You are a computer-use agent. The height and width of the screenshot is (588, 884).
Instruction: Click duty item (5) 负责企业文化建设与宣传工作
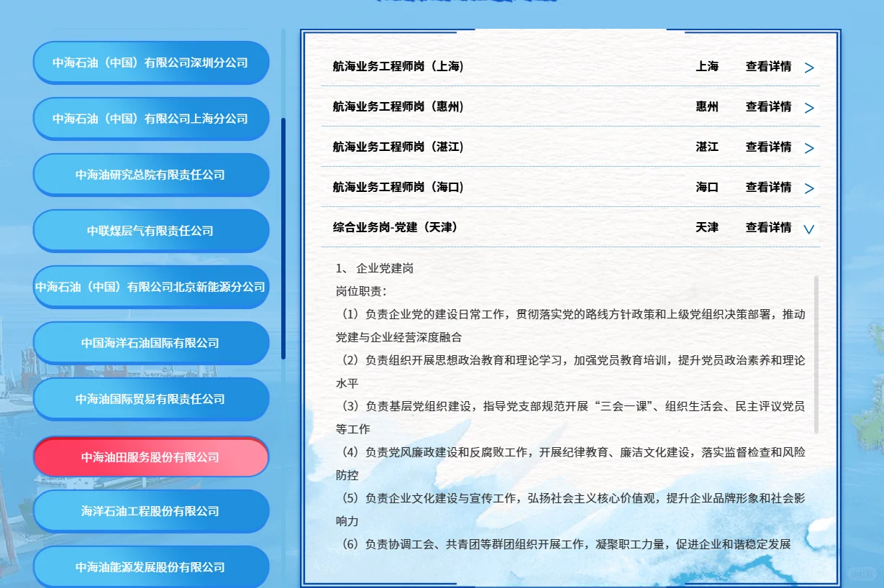pyautogui.click(x=570, y=510)
